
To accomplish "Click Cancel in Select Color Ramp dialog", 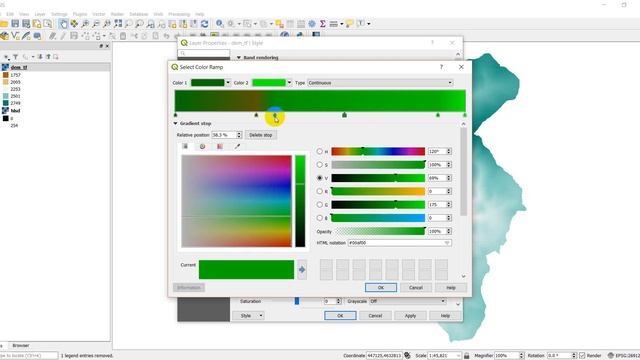I will [x=416, y=288].
